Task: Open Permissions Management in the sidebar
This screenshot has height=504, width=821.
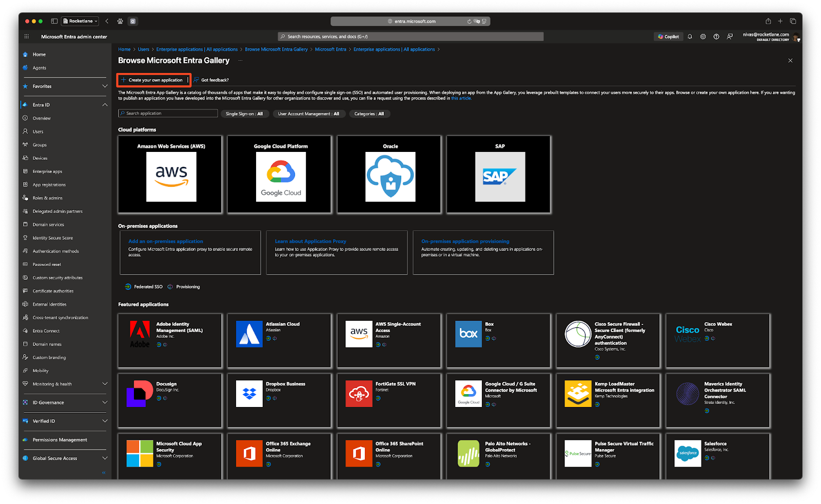Action: pyautogui.click(x=60, y=440)
